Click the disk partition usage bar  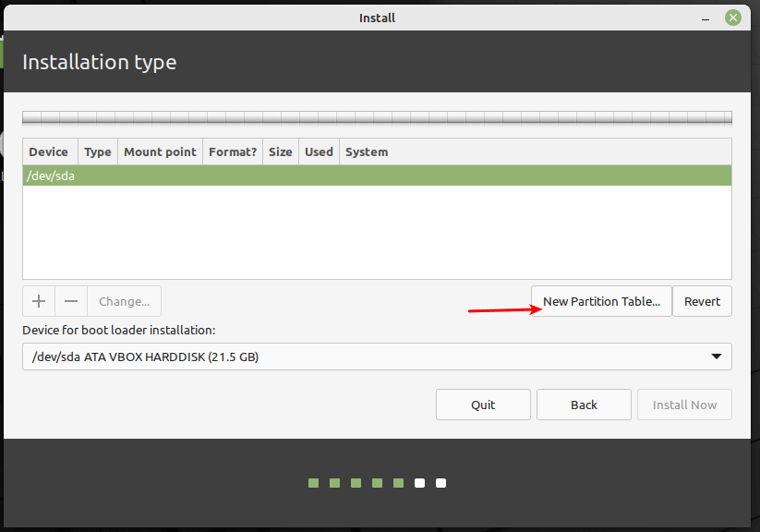(x=377, y=118)
